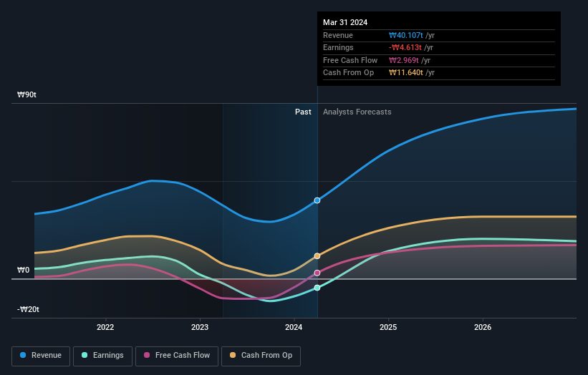Toggle the Revenue legend series
The image size is (588, 375).
[41, 356]
